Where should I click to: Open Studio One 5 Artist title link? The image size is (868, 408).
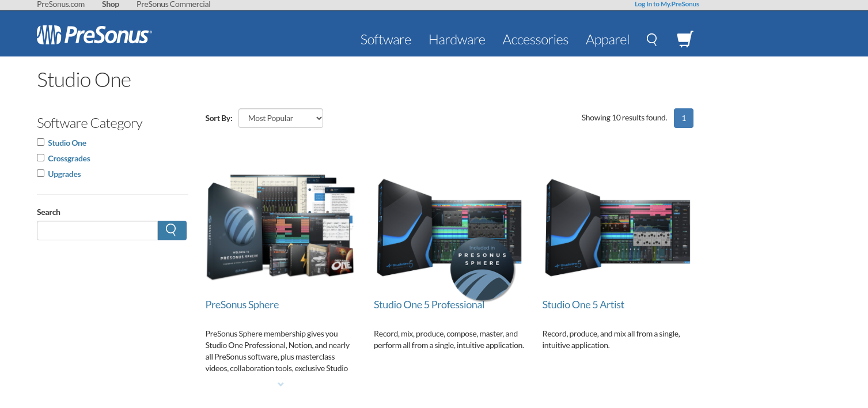tap(583, 305)
